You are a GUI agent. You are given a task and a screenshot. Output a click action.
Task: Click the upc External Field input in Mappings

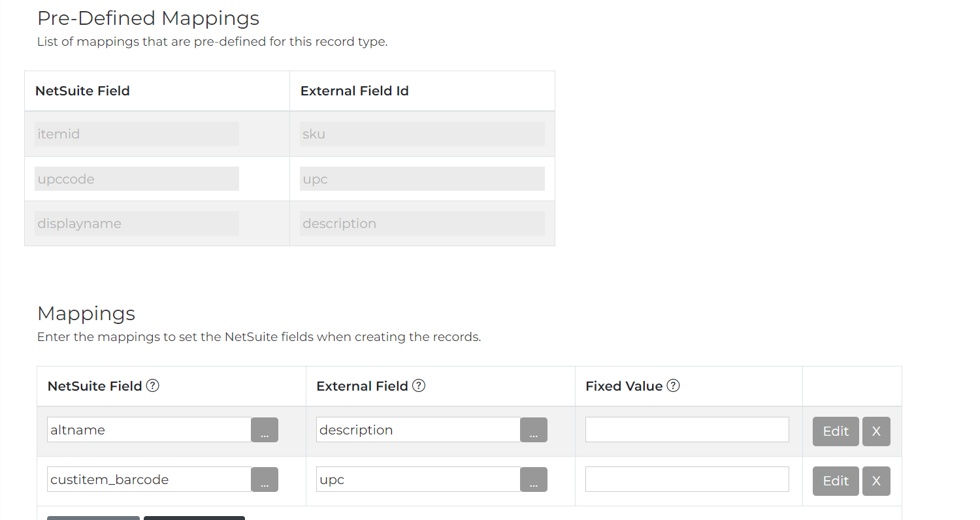pyautogui.click(x=418, y=479)
